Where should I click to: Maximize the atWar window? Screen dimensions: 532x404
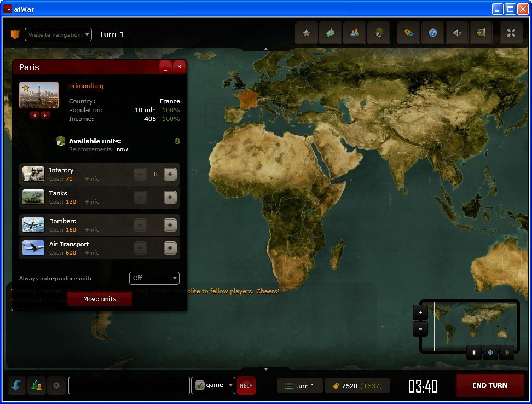coord(510,9)
